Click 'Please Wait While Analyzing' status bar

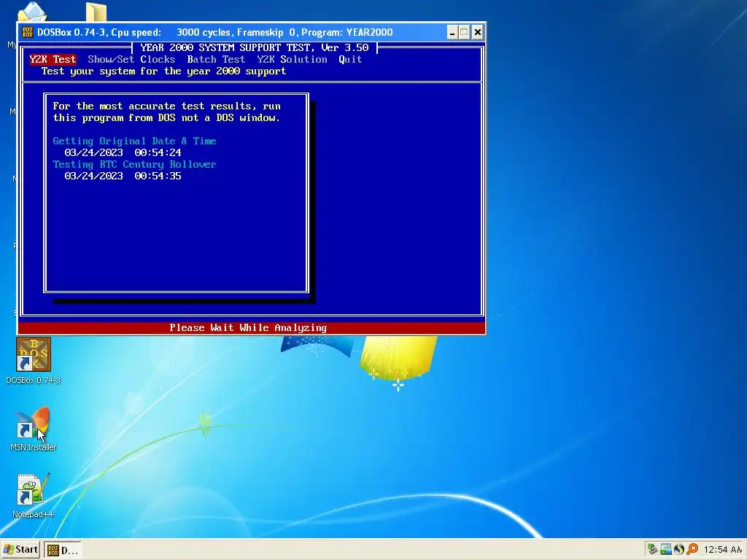pyautogui.click(x=252, y=327)
